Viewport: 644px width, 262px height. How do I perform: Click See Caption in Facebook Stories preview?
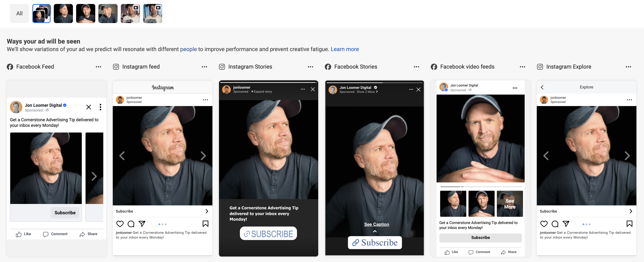tap(377, 224)
